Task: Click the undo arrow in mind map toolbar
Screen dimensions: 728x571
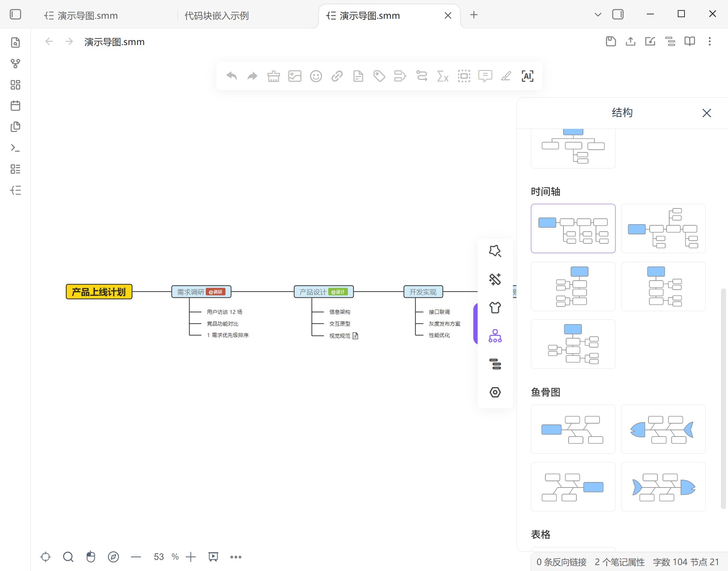Action: pos(232,76)
